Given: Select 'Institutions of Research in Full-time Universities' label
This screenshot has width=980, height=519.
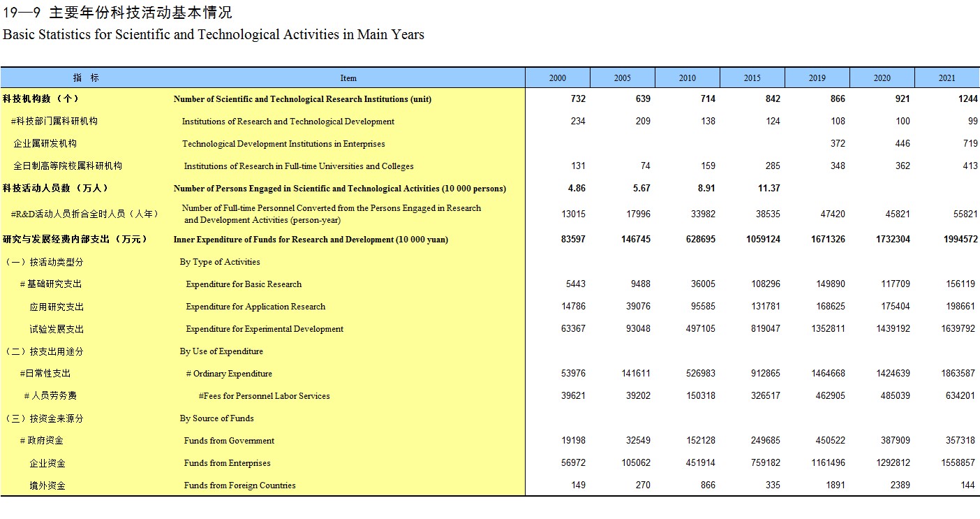Looking at the screenshot, I should [x=299, y=166].
